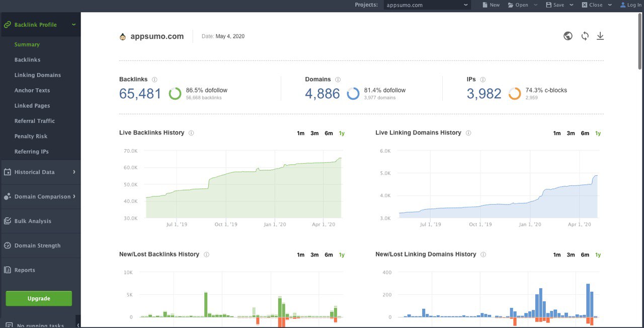
Task: Click the Save disk icon in top bar
Action: (548, 5)
